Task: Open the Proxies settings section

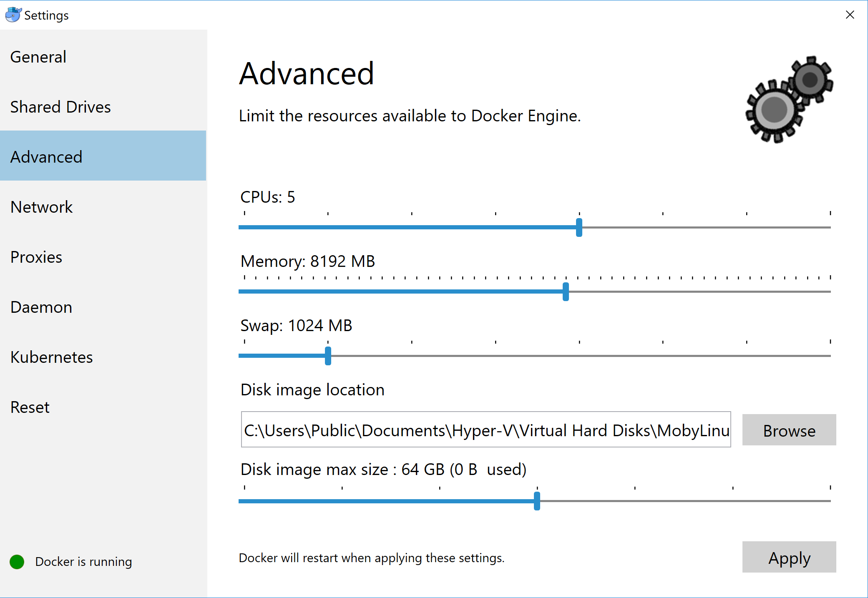Action: [36, 257]
